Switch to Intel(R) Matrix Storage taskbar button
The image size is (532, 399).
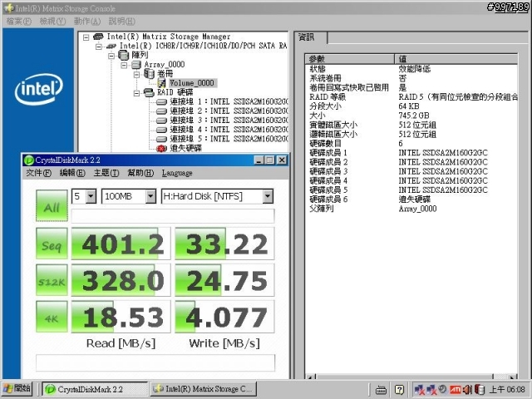click(x=203, y=389)
